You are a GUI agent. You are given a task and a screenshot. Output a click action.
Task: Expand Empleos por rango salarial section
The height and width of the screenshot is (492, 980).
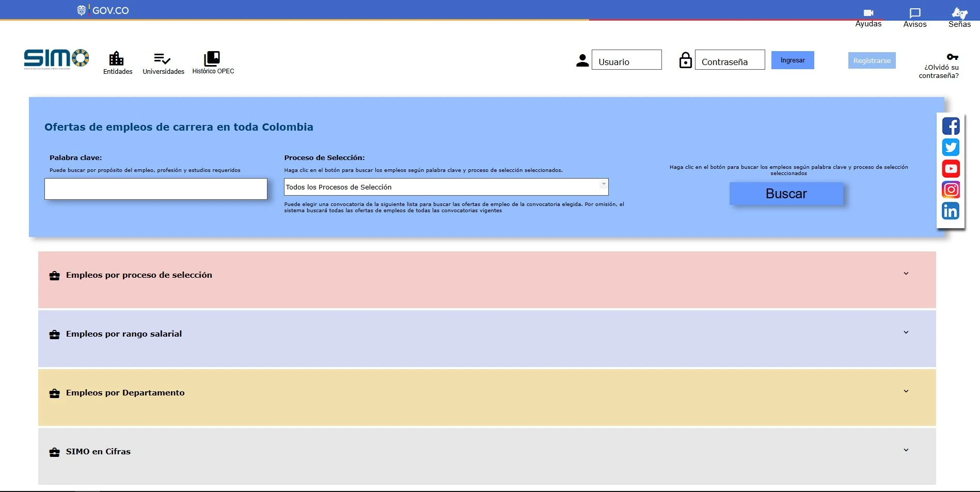(x=906, y=332)
